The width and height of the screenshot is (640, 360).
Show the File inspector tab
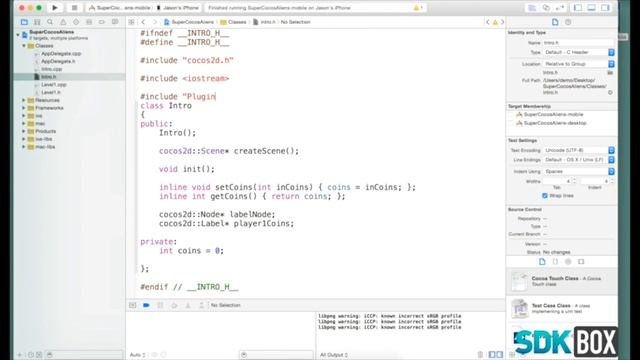point(555,22)
